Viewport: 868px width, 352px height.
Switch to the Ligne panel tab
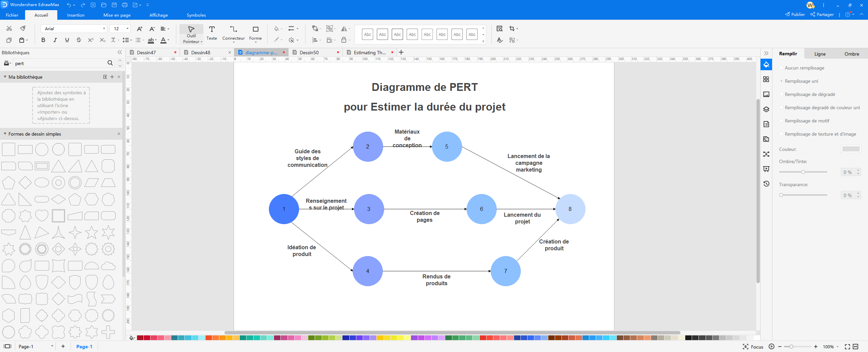point(820,54)
